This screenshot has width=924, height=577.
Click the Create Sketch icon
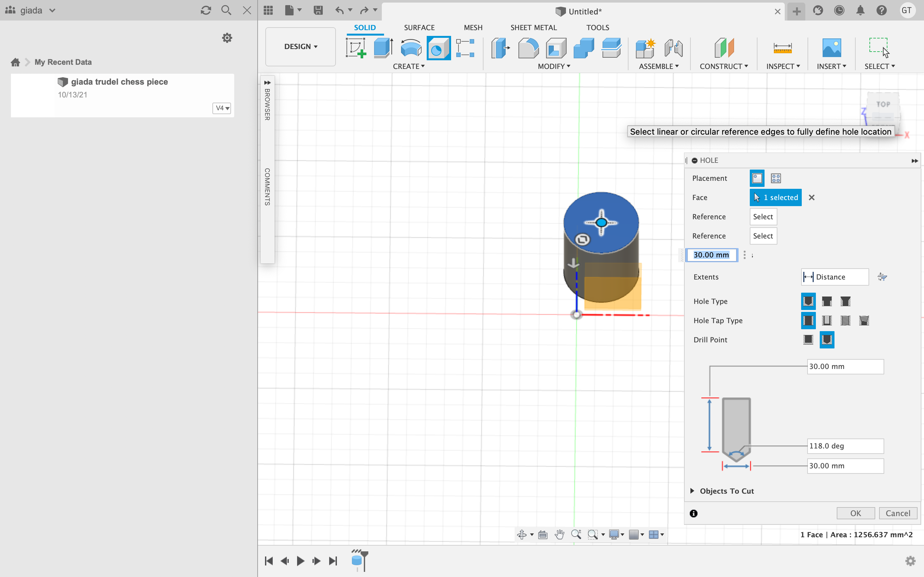(x=356, y=48)
